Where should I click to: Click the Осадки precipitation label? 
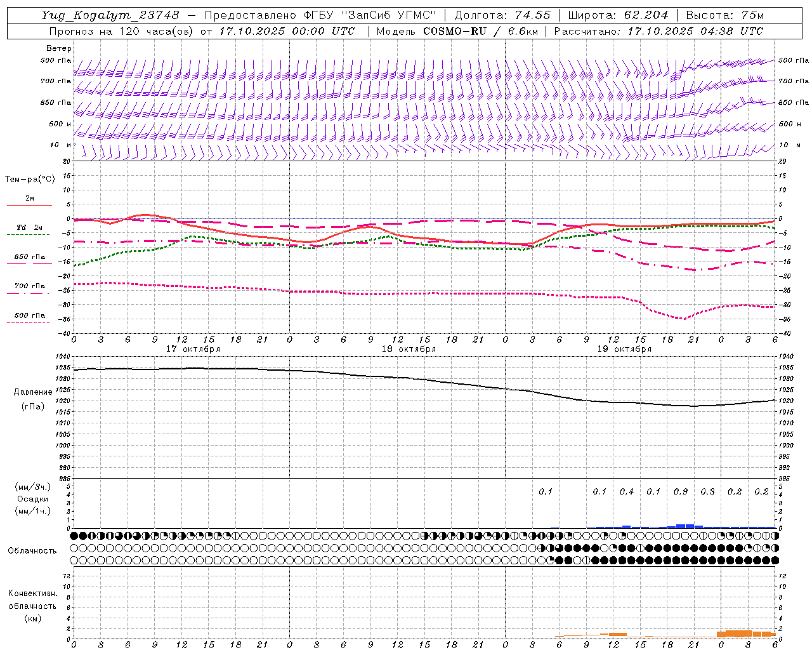click(x=33, y=499)
